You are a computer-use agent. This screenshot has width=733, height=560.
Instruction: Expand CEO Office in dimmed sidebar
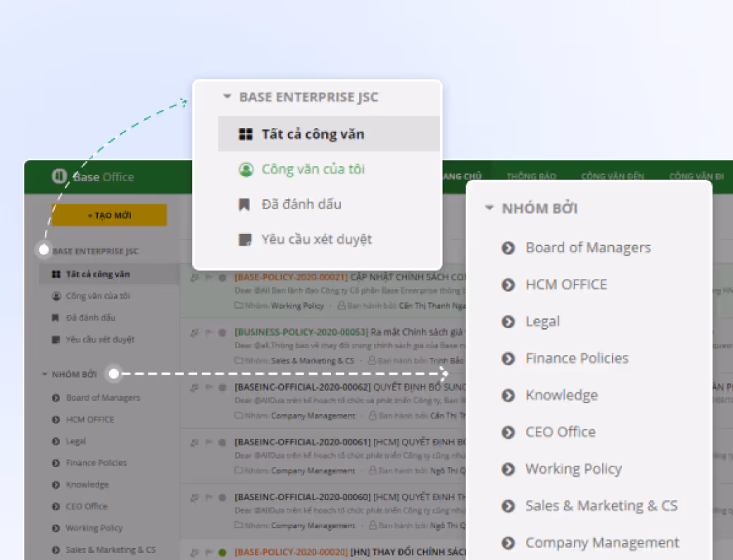pos(56,506)
